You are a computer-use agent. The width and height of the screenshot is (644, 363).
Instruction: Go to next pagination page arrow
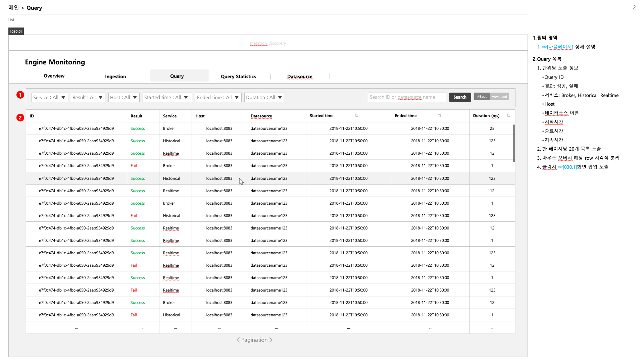click(x=270, y=340)
